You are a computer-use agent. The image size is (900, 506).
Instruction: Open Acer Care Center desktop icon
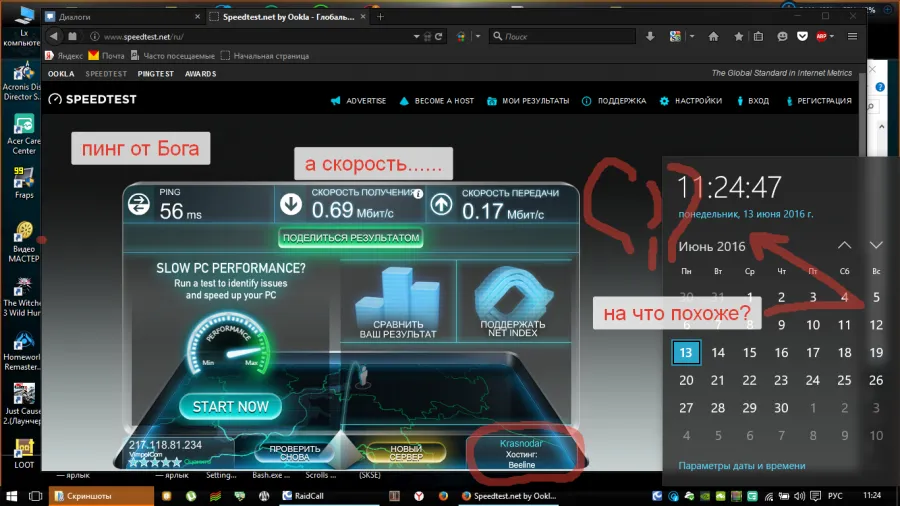[x=23, y=134]
